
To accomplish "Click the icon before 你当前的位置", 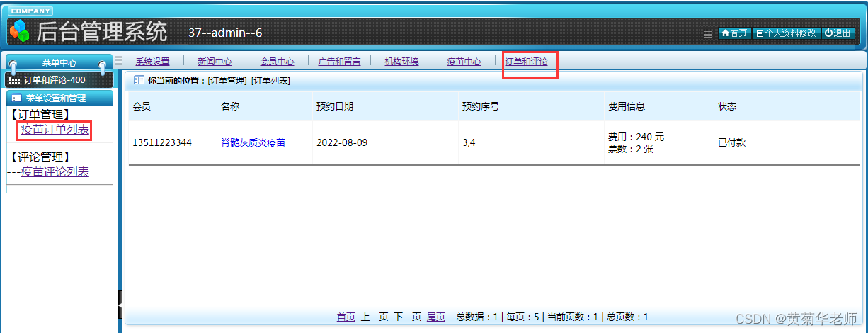I will [x=139, y=81].
